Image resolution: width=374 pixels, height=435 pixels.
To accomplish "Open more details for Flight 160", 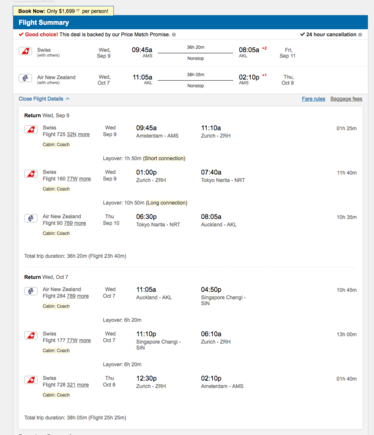I will pos(85,179).
